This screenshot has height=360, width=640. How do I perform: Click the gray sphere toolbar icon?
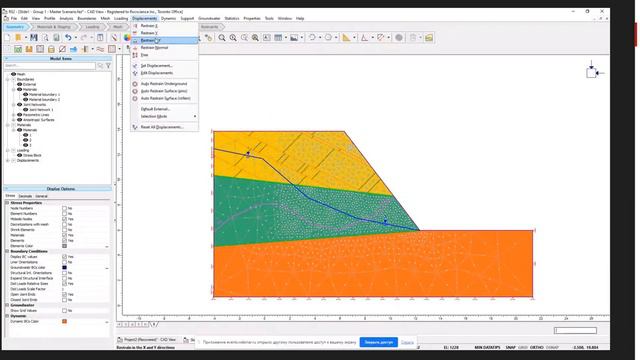[x=399, y=38]
